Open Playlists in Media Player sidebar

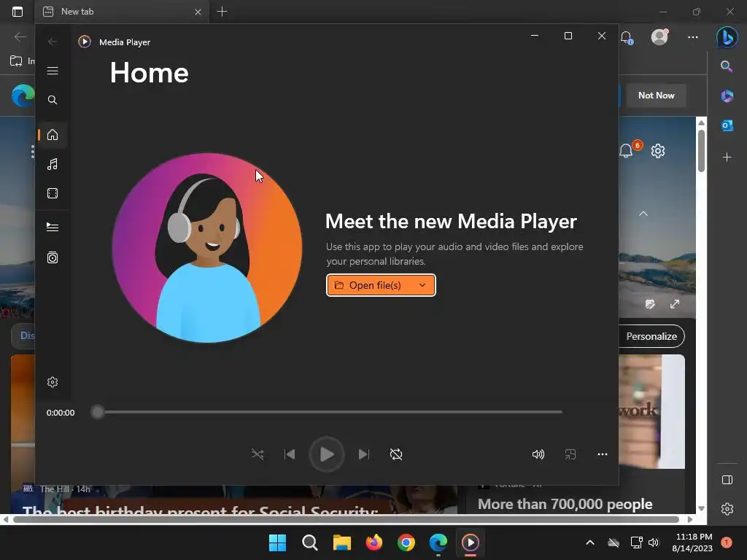coord(53,257)
